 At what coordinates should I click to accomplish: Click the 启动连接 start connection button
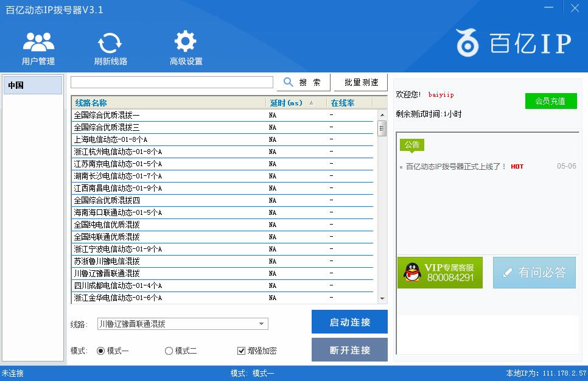click(349, 322)
